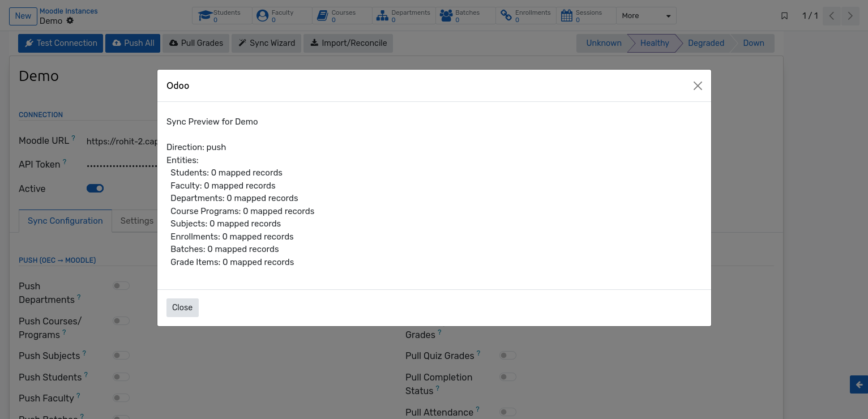Click help icon beside Push Students

86,374
